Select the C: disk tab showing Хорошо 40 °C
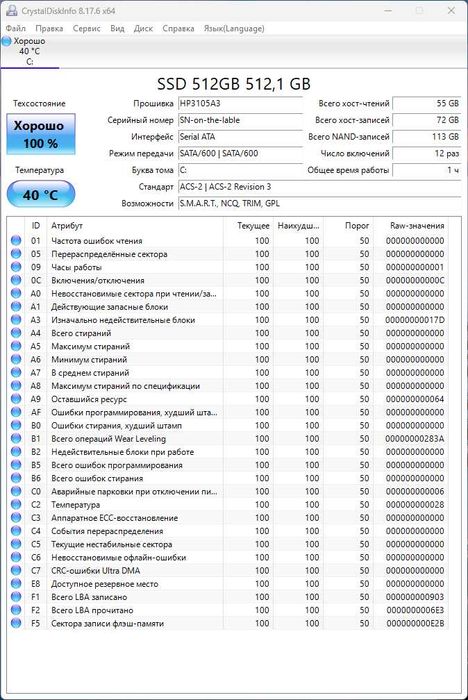Viewport: 468px width, 700px height. click(29, 51)
